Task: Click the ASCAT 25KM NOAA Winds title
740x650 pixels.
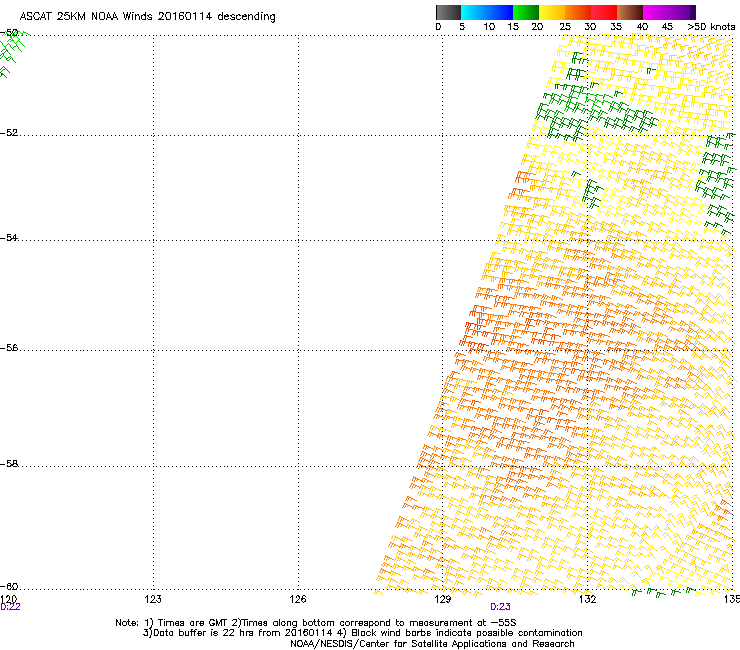Action: (147, 17)
